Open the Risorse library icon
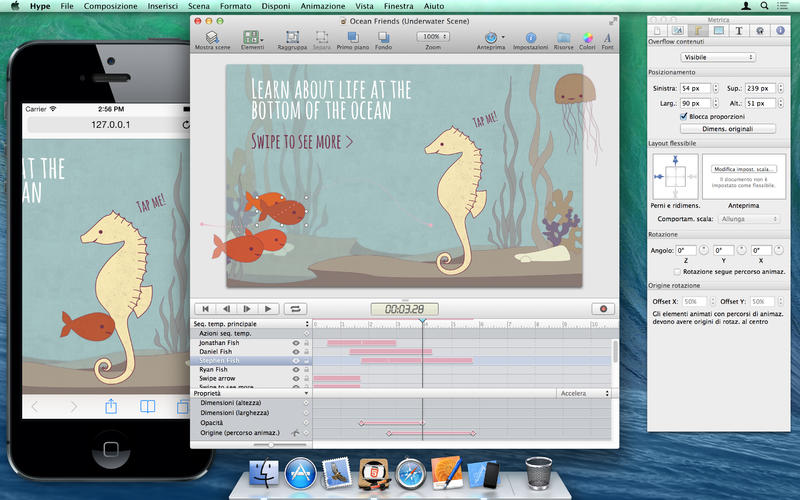 (563, 37)
